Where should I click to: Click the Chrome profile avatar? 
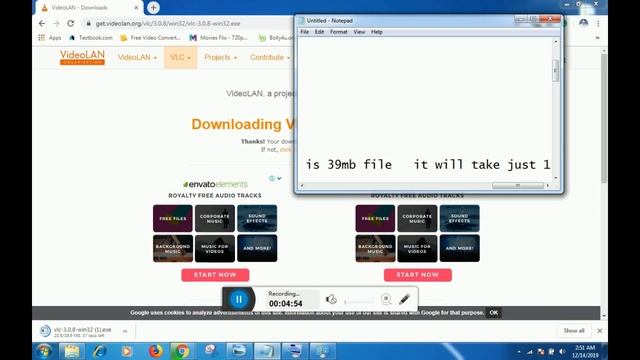583,23
